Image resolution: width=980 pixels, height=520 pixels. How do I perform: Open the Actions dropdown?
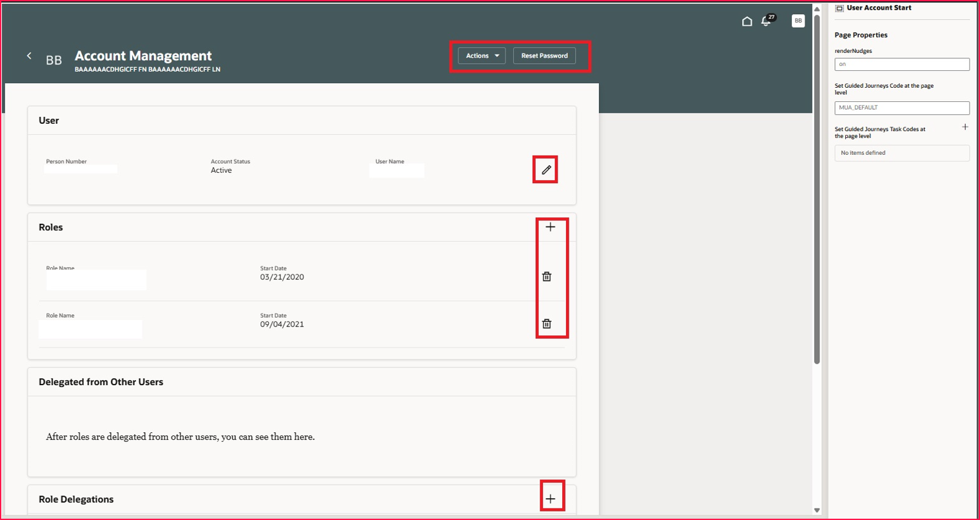[480, 55]
